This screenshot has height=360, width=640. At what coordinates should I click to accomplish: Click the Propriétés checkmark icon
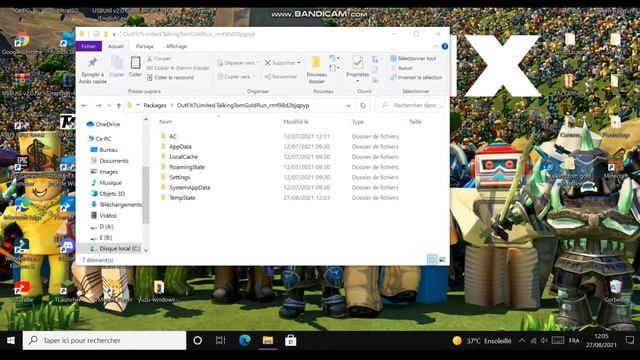[357, 62]
